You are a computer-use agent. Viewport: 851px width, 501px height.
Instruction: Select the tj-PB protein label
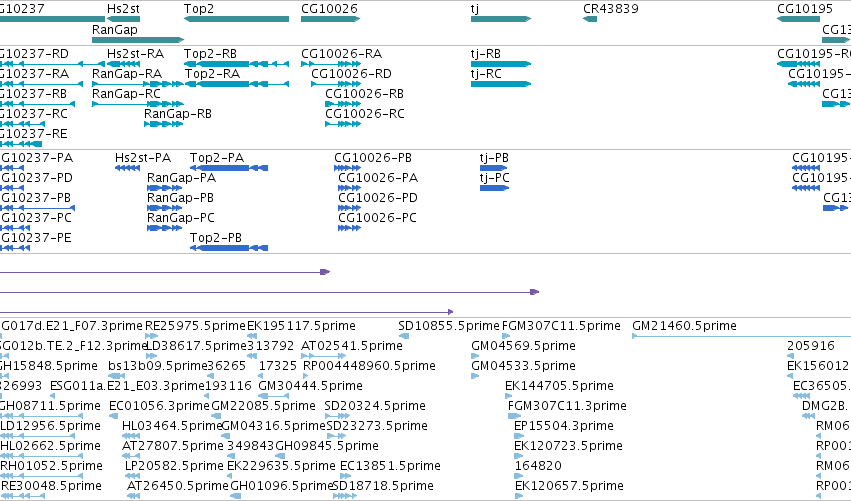(x=494, y=158)
